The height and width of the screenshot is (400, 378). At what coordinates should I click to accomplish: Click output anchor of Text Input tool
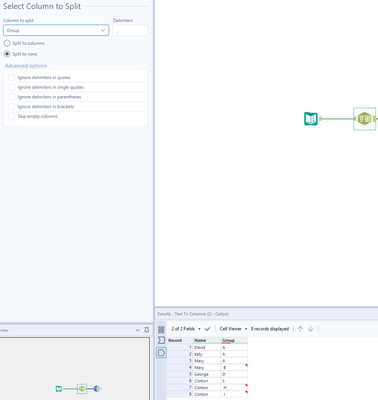[320, 119]
